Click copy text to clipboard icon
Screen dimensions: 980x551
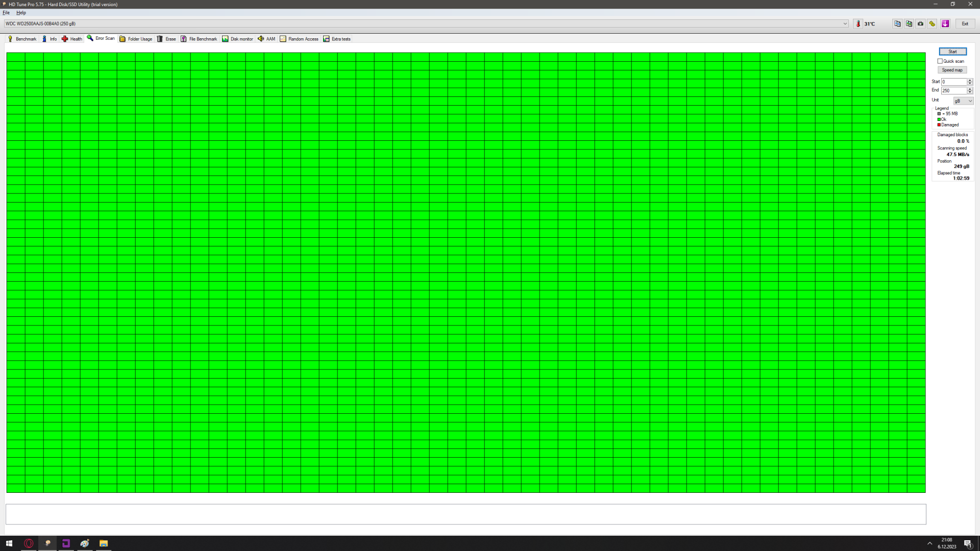click(897, 23)
